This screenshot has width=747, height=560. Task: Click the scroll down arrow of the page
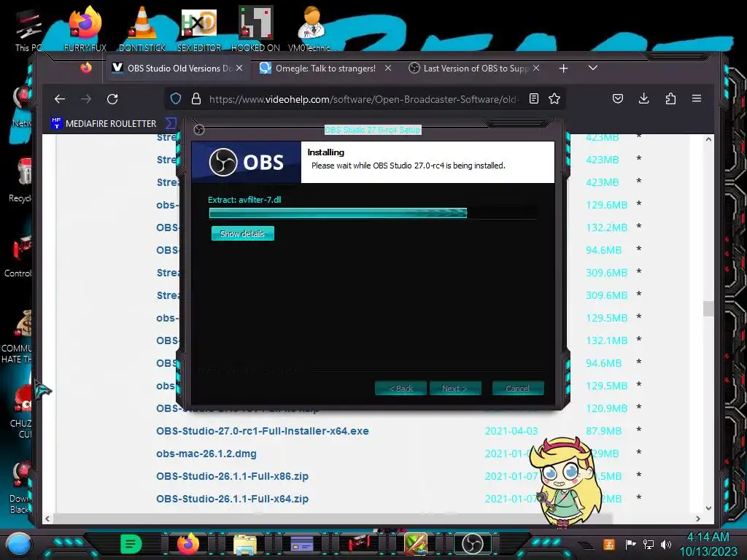coord(708,508)
